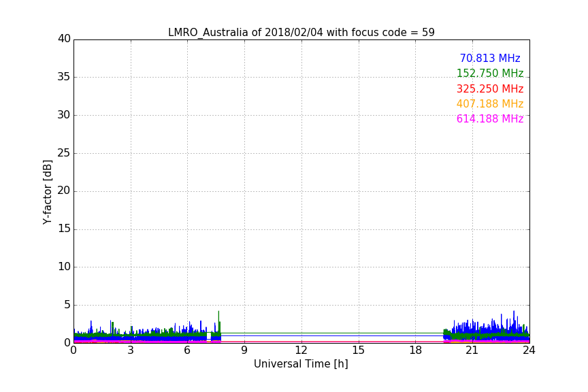Select the 152.750 MHz legend label

[490, 73]
